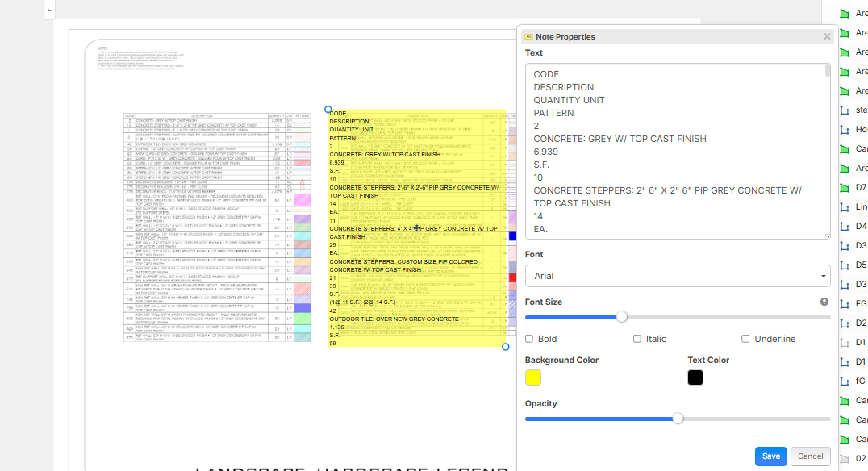Image resolution: width=868 pixels, height=471 pixels.
Task: Select the D4 item in the sidebar list
Action: [861, 227]
